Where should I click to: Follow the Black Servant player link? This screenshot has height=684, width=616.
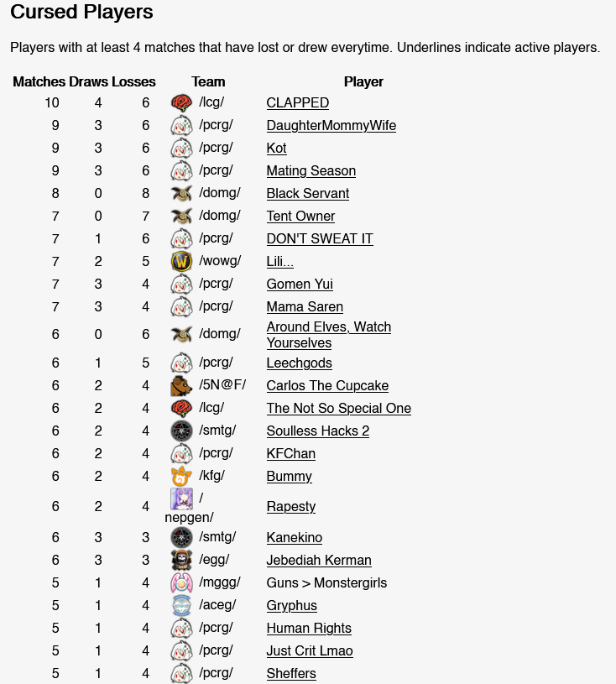(x=307, y=194)
